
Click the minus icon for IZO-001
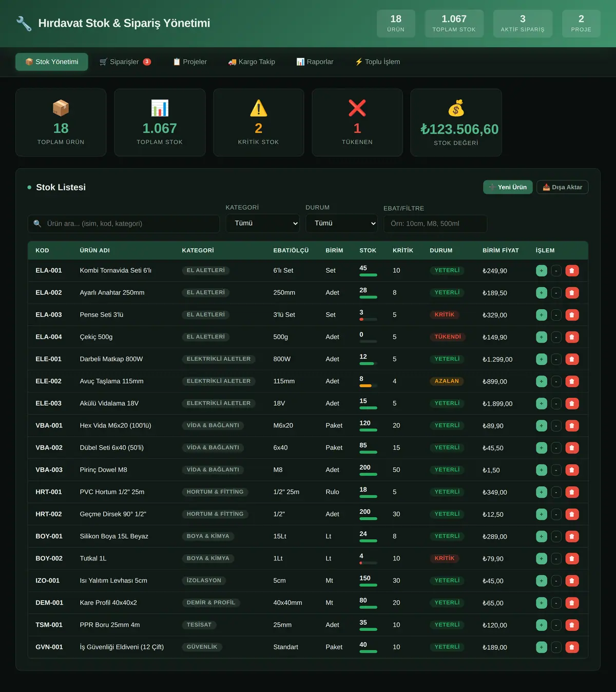click(x=556, y=581)
